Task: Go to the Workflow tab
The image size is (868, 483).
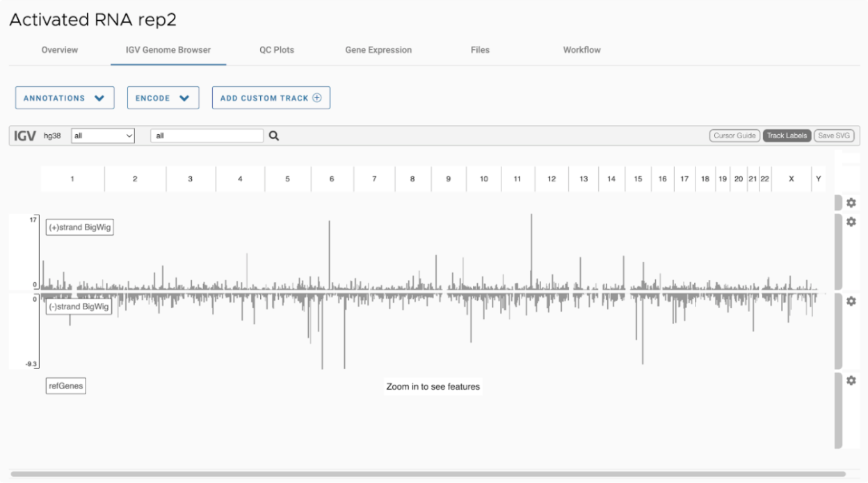Action: [x=581, y=50]
